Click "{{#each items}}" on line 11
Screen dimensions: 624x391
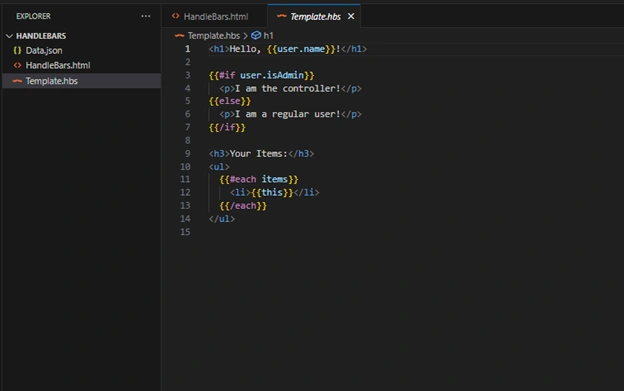(259, 179)
